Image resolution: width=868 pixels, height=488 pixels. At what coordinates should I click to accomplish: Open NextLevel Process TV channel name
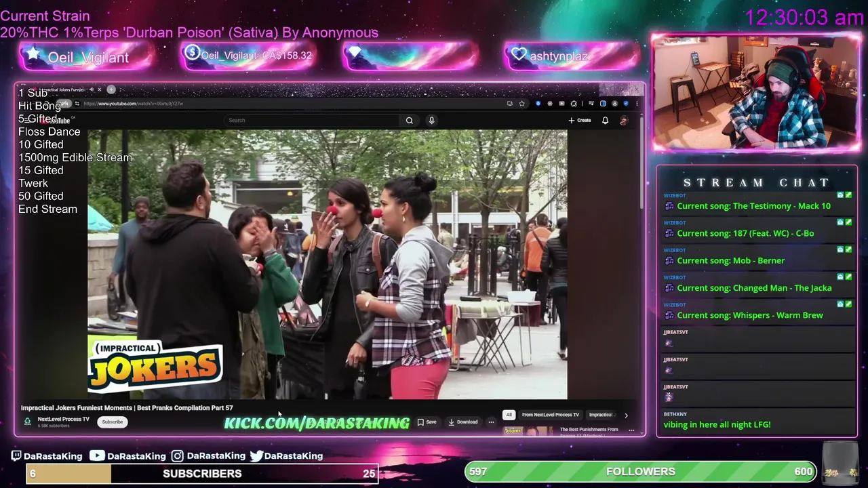pyautogui.click(x=63, y=419)
